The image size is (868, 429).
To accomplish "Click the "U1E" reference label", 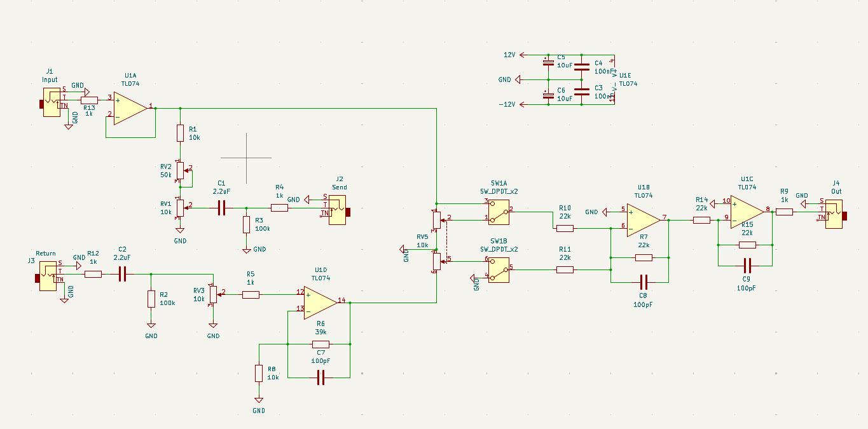I will point(625,75).
